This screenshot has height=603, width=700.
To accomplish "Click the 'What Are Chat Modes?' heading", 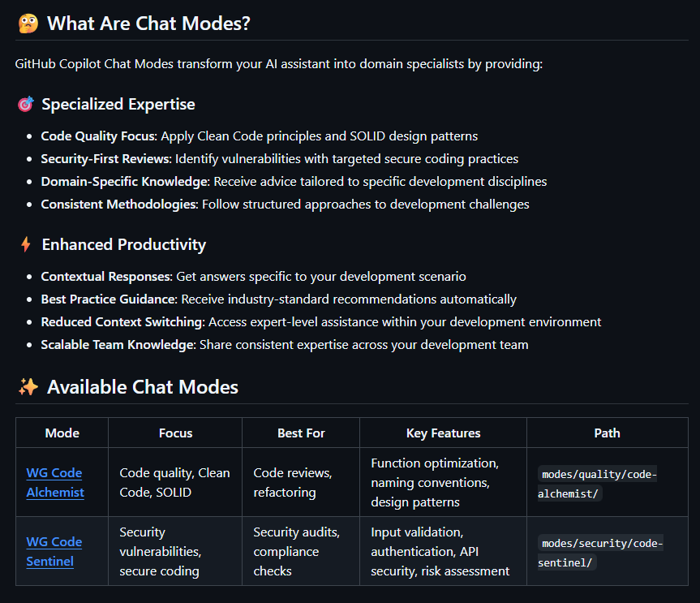I will click(148, 24).
